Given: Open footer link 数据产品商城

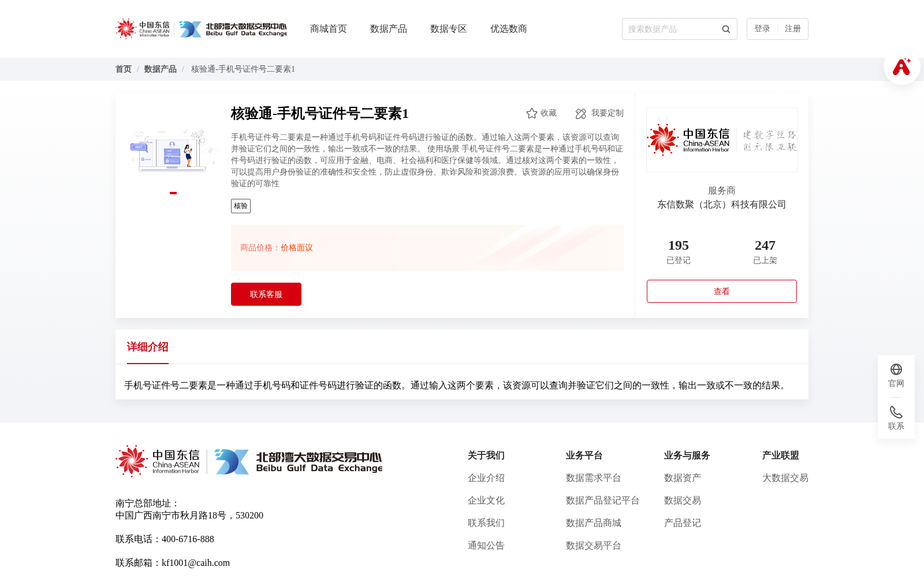Looking at the screenshot, I should 594,523.
